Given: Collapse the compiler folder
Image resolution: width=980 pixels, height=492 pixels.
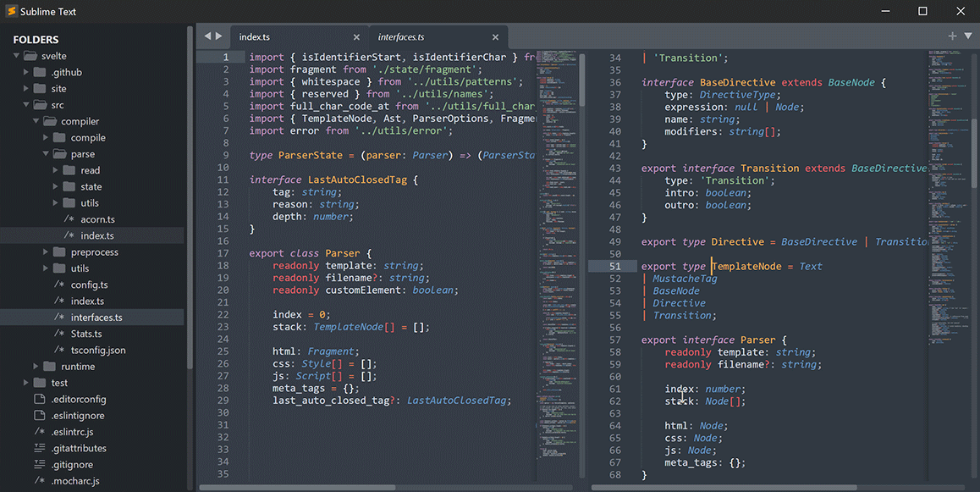Looking at the screenshot, I should coord(36,120).
